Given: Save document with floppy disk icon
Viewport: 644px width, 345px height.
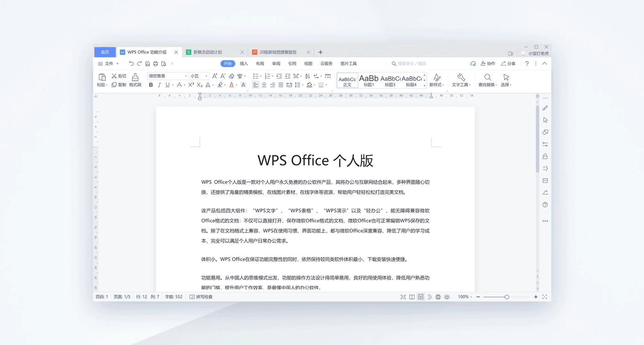Looking at the screenshot, I should click(x=147, y=64).
